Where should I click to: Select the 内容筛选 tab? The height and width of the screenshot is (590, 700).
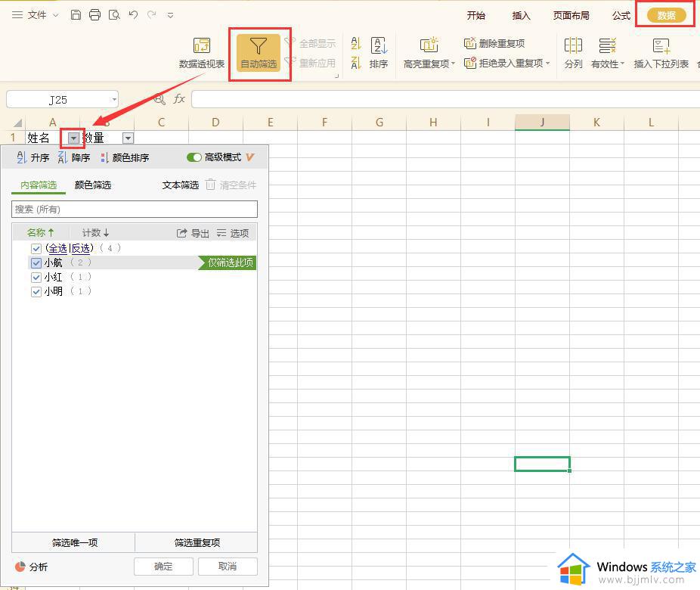tap(39, 185)
